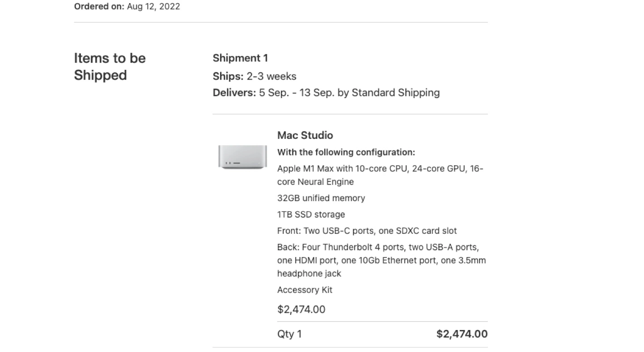Select the "32GB unified memory" line
The image size is (644, 352).
click(x=321, y=198)
